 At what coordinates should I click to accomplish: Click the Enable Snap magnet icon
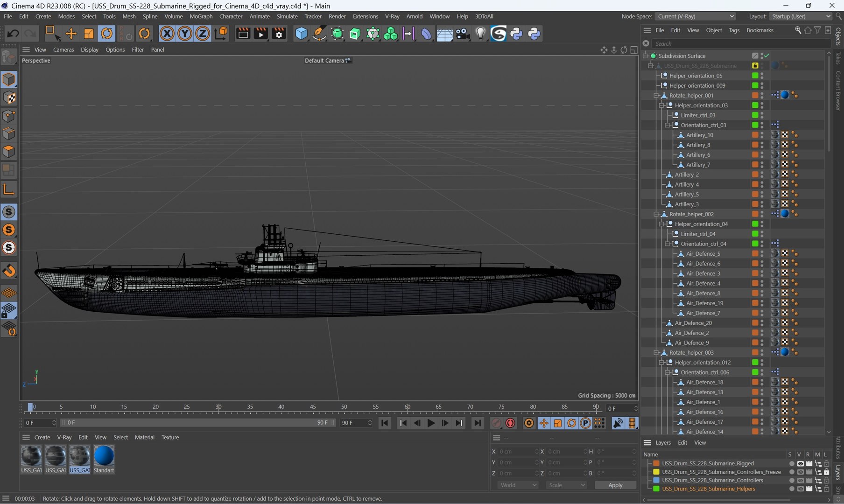pos(9,271)
